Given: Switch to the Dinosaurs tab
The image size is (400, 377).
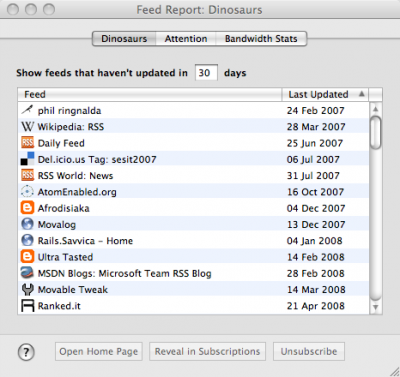Looking at the screenshot, I should click(x=124, y=39).
